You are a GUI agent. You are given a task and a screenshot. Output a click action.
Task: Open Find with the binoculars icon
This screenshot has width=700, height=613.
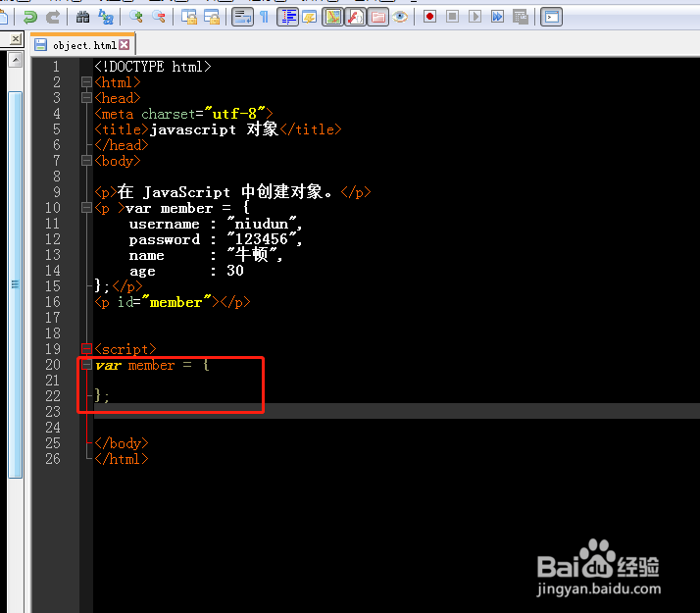point(82,17)
